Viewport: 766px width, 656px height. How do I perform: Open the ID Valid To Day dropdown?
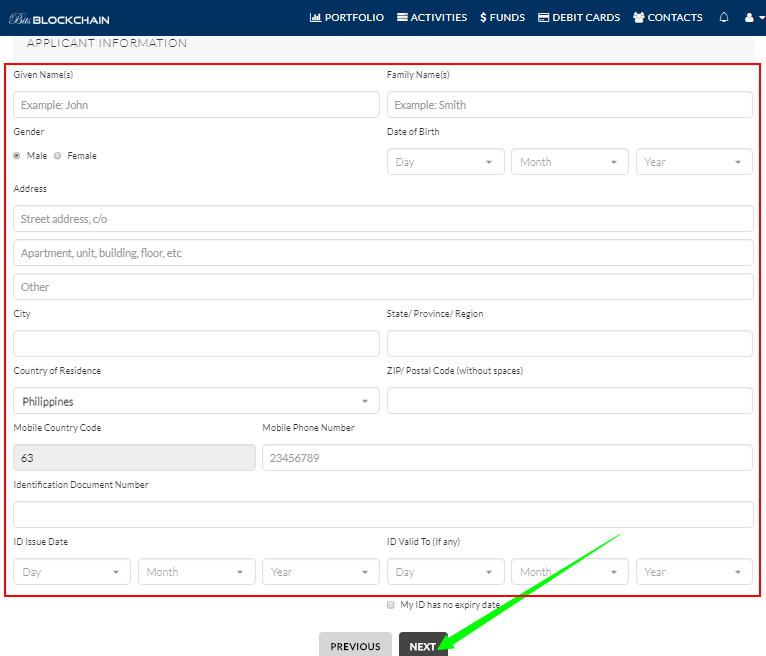coord(446,572)
